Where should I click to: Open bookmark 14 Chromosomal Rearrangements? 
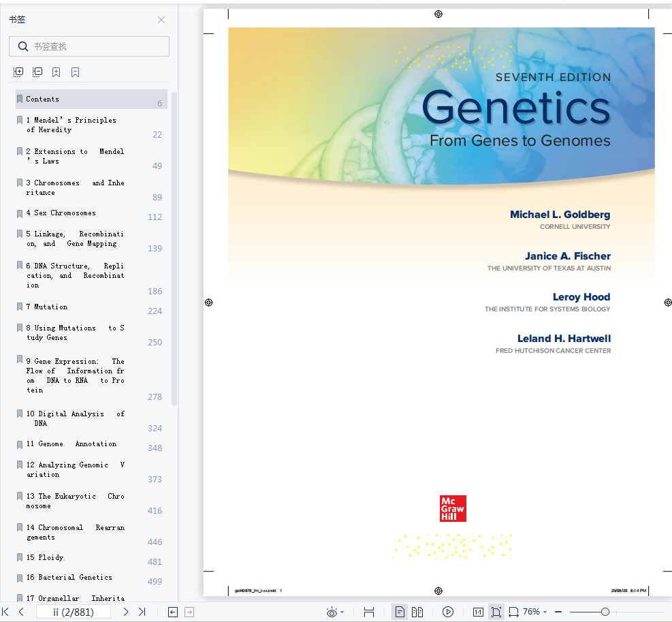pos(91,532)
